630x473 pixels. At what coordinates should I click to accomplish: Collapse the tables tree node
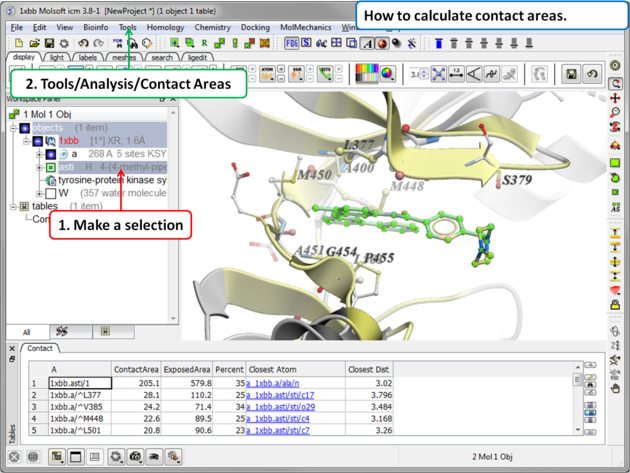(x=13, y=206)
